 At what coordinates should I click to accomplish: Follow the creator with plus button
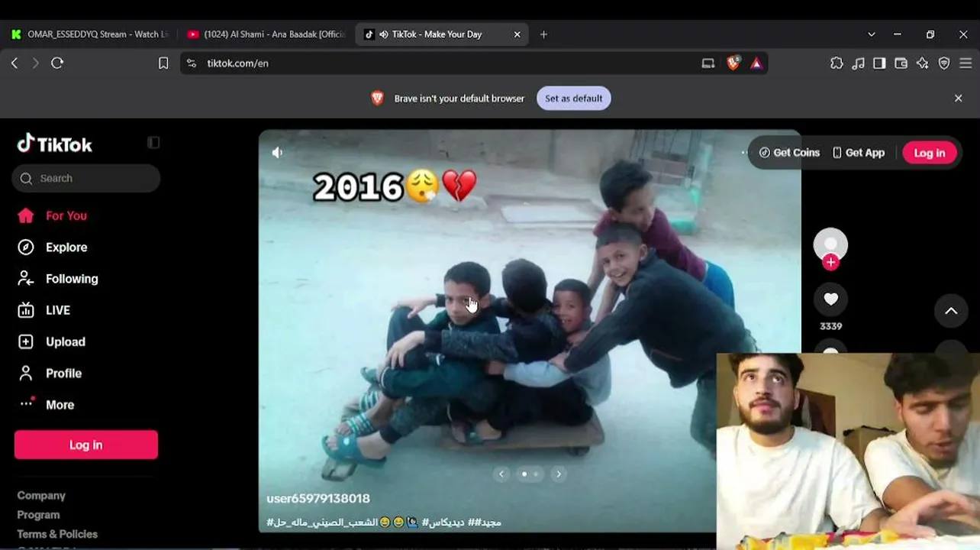click(831, 263)
